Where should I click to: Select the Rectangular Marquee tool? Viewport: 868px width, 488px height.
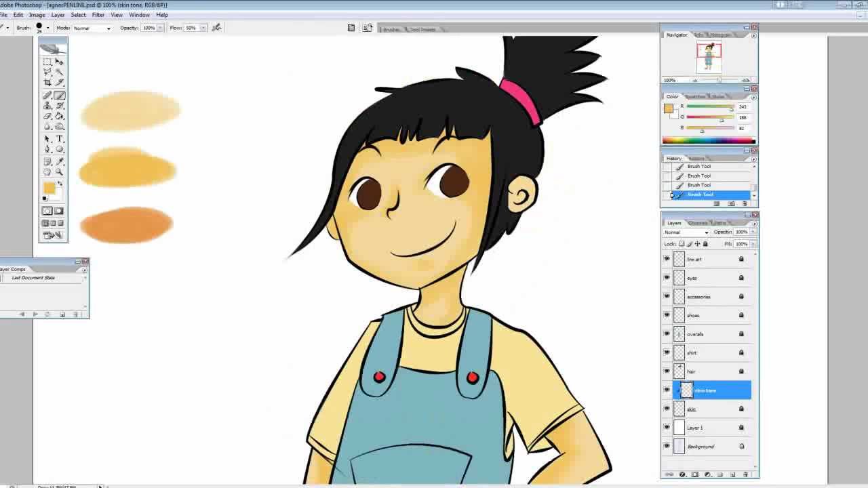coord(47,62)
